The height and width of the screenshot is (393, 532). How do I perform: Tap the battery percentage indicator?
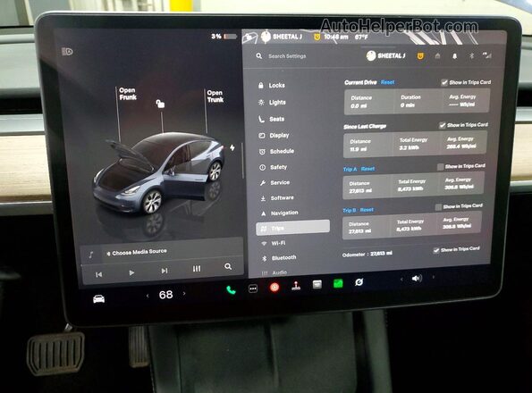coord(224,36)
